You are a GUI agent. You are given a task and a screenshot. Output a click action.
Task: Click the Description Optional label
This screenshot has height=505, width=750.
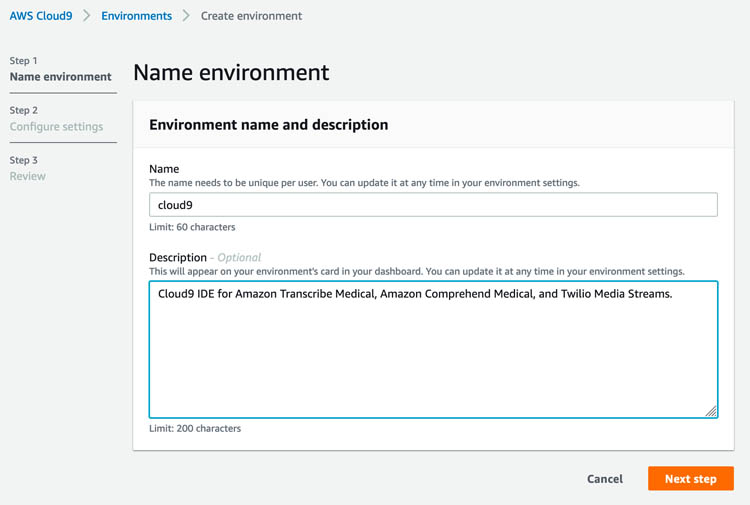coord(205,257)
